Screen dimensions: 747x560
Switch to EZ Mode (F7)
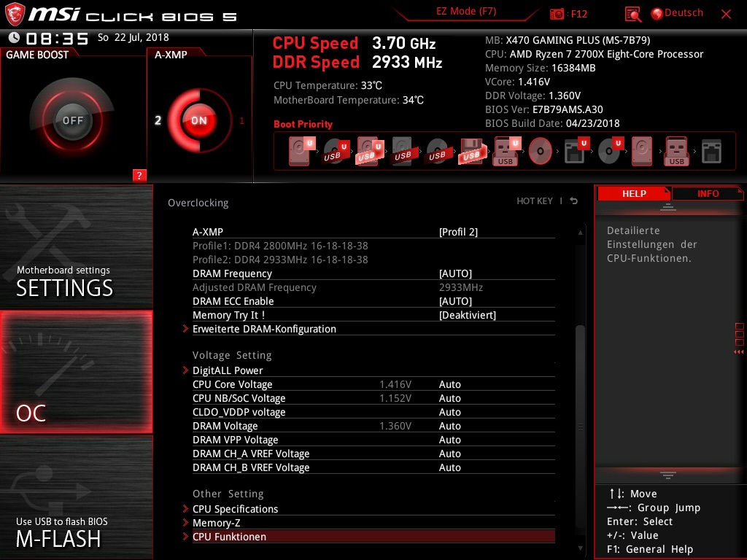pos(466,12)
